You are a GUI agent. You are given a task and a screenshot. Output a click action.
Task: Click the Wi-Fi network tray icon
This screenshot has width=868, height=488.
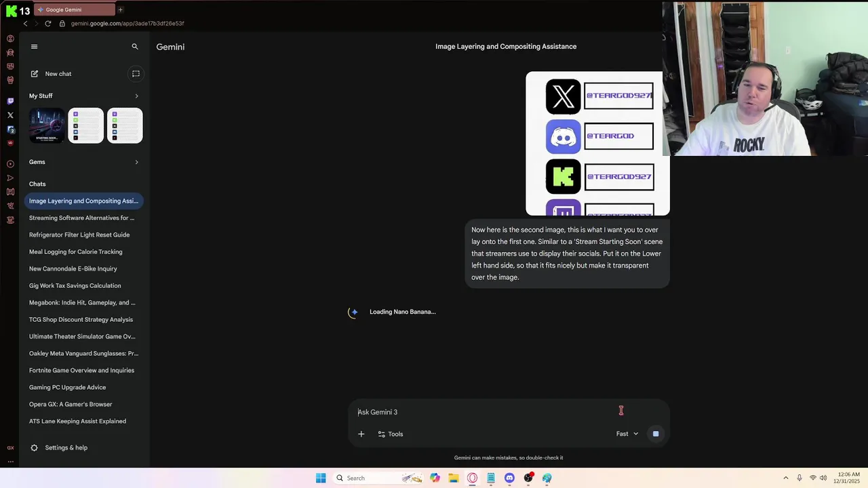coord(812,478)
